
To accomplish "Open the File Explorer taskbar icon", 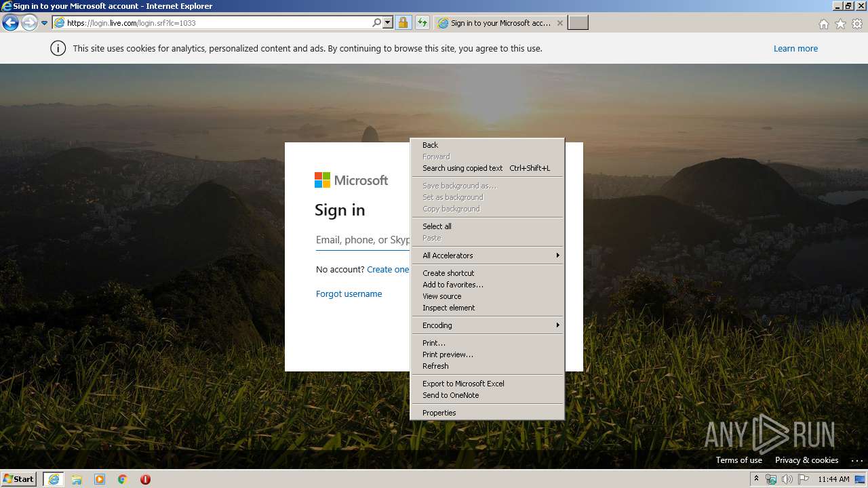I will click(77, 479).
